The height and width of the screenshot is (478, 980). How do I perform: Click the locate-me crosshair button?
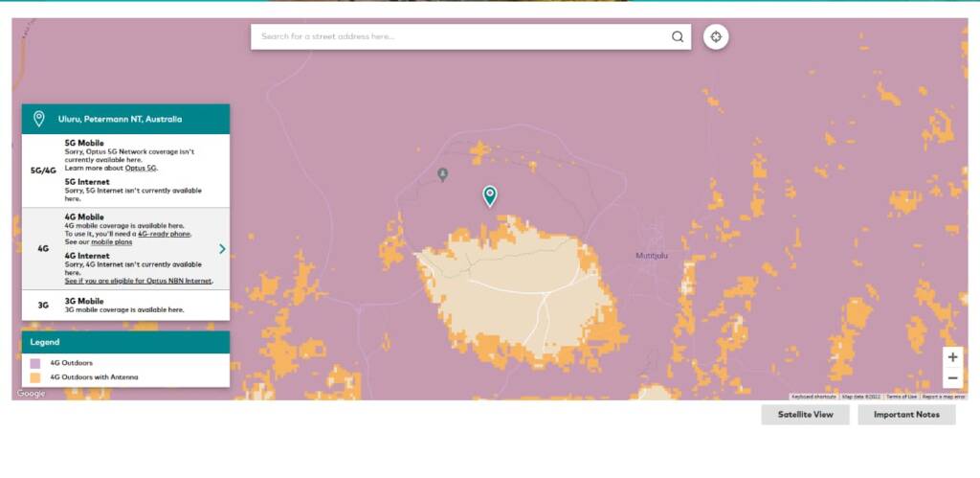(x=716, y=37)
